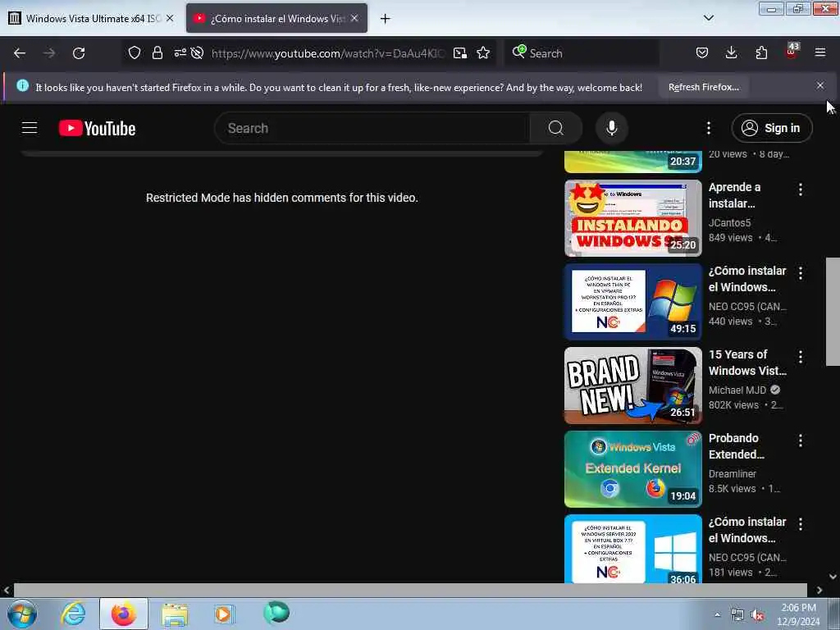Viewport: 840px width, 630px height.
Task: Close the Windows Vista Ultimate x64 ISO tab
Action: coord(170,18)
